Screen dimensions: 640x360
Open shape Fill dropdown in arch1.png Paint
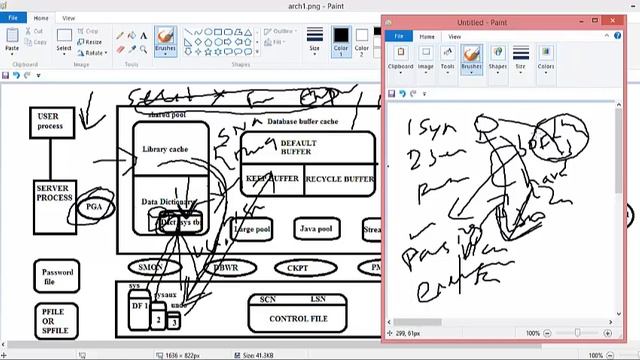pyautogui.click(x=284, y=42)
